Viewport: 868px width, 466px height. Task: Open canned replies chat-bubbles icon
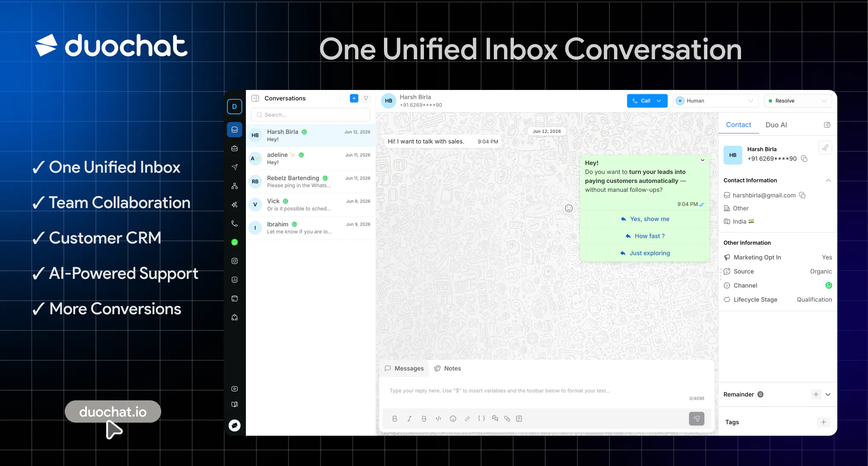(495, 419)
